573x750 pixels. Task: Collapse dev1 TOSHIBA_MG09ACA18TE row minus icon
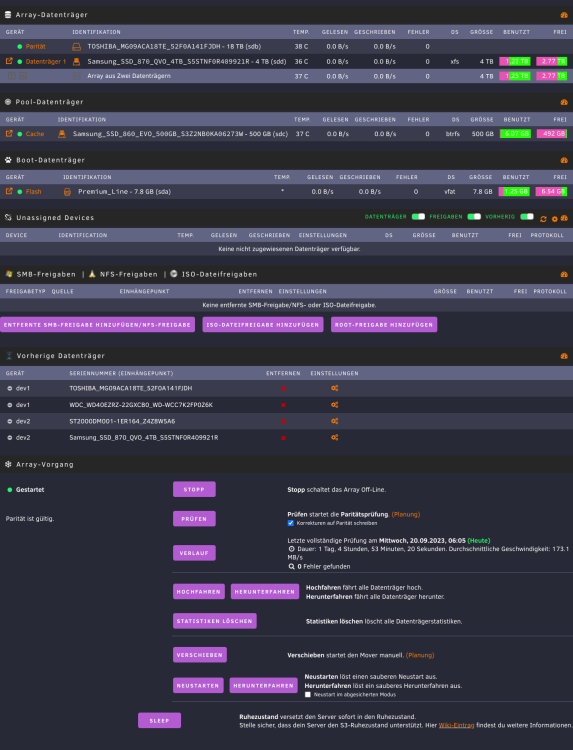(10, 388)
